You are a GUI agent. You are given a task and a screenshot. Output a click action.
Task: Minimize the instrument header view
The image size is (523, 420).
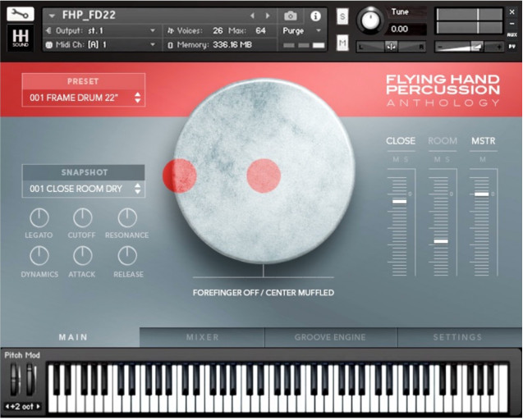coord(512,24)
